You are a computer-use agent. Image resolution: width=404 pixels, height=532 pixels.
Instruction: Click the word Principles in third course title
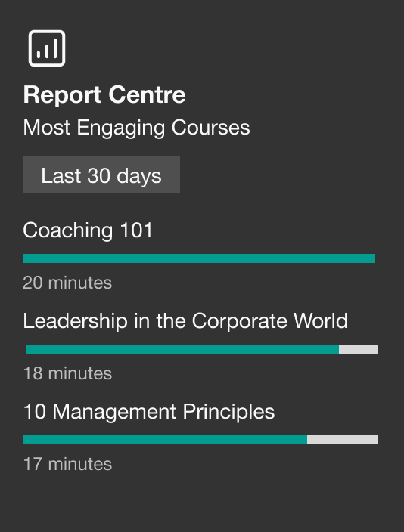point(228,412)
